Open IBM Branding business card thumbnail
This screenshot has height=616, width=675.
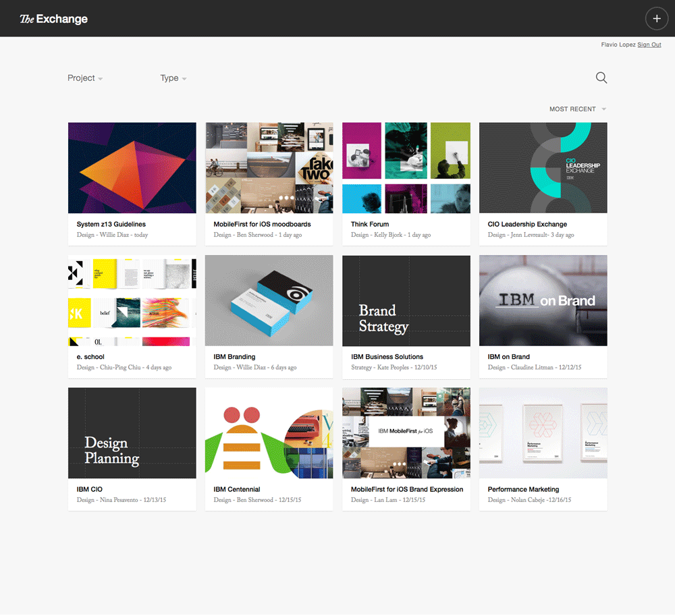coord(269,300)
